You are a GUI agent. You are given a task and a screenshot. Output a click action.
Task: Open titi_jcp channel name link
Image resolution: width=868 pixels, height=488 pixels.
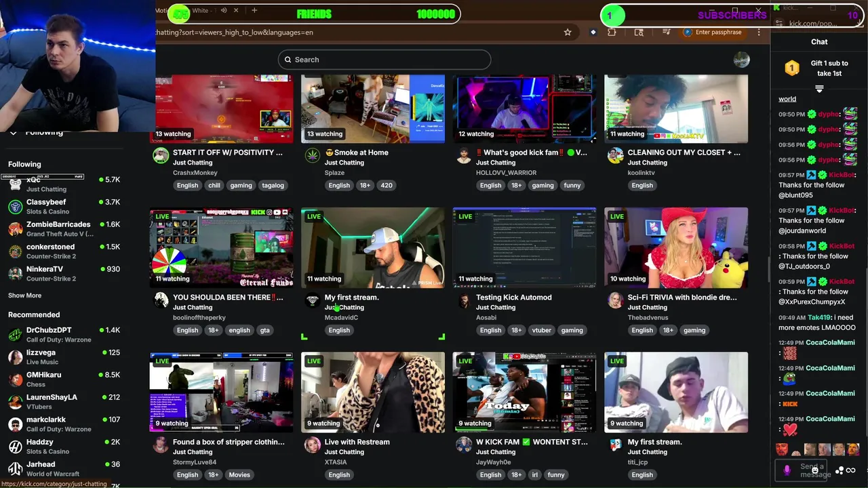point(637,462)
